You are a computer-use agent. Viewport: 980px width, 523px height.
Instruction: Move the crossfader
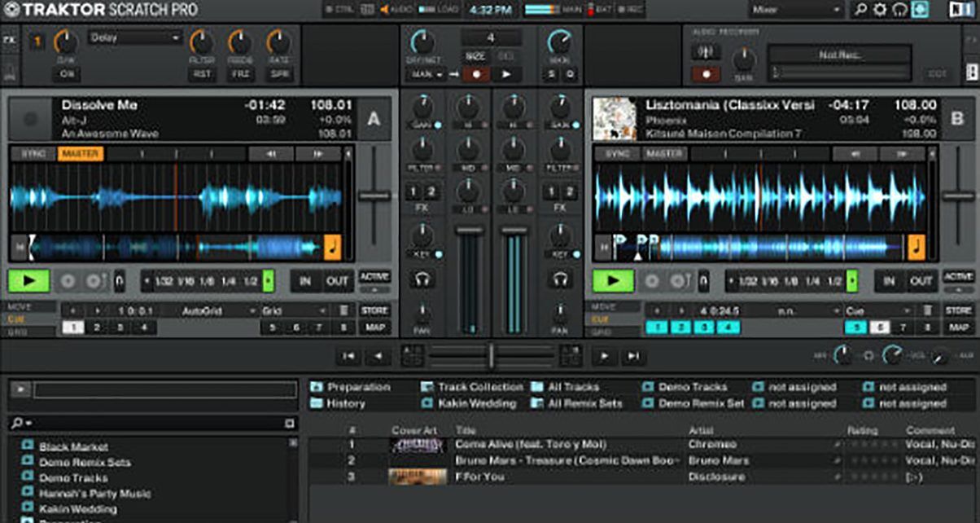(490, 355)
